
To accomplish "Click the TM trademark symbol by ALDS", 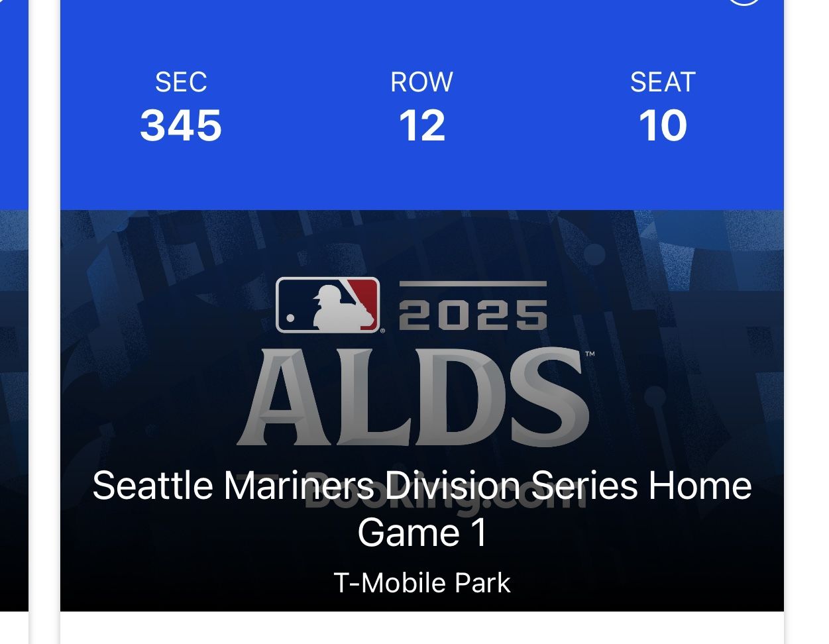I will click(x=590, y=354).
